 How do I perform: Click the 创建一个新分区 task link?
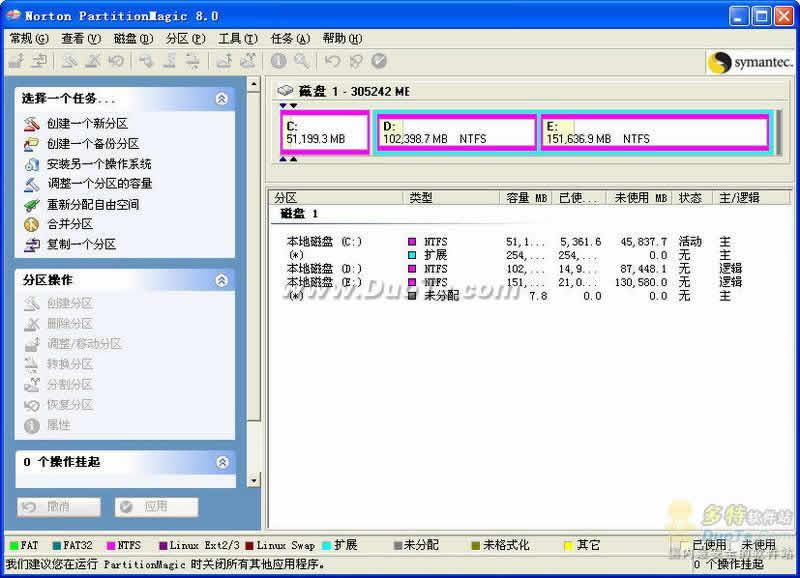pos(87,123)
